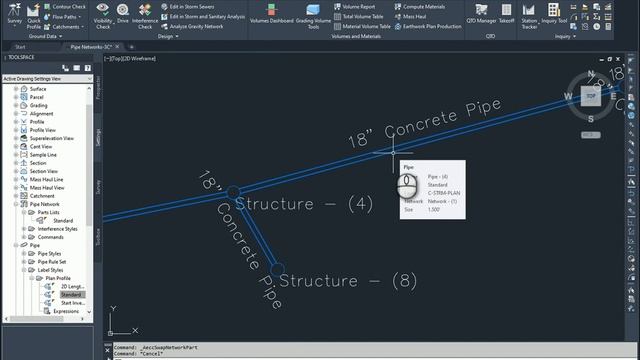
Task: Click the help icon in Toolspace header
Action: pos(87,68)
